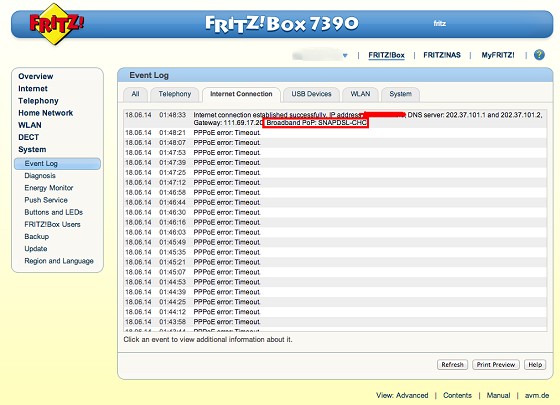Image resolution: width=560 pixels, height=405 pixels.
Task: Open the DECT sidebar menu
Action: pos(29,137)
